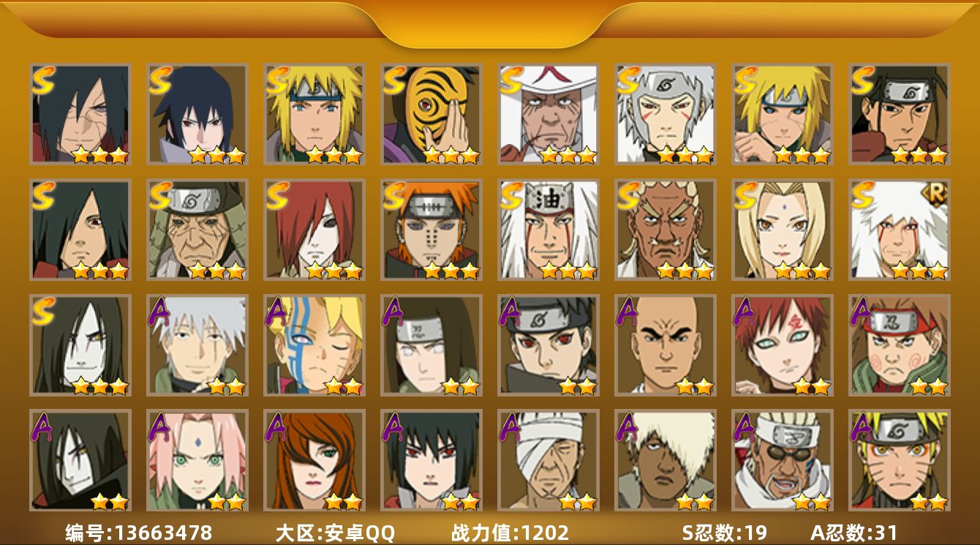Pick the auburn-haired Mei Terumi portrait
The height and width of the screenshot is (545, 980).
click(x=314, y=460)
